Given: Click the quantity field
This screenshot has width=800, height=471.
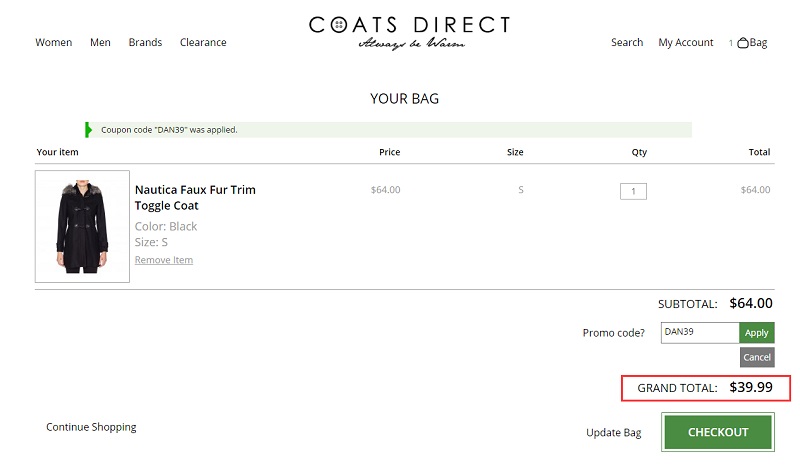Looking at the screenshot, I should point(633,191).
